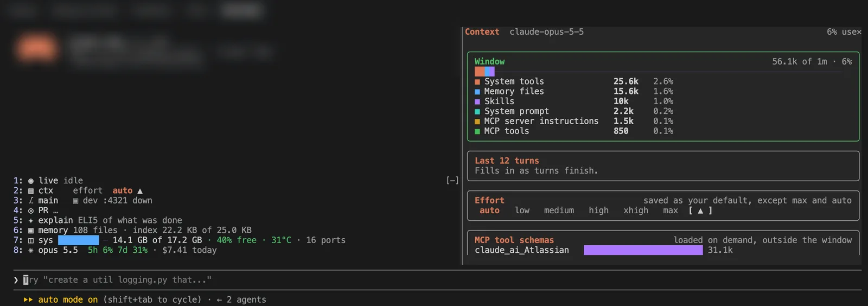Viewport: 868px width, 306px height.
Task: Click the blue sys memory usage bar
Action: click(x=78, y=240)
